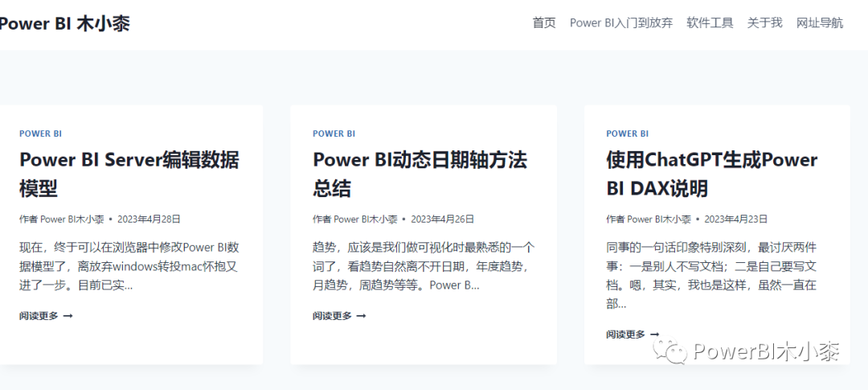868x390 pixels.
Task: Open post title Power BI Server编辑数据模型
Action: point(129,174)
